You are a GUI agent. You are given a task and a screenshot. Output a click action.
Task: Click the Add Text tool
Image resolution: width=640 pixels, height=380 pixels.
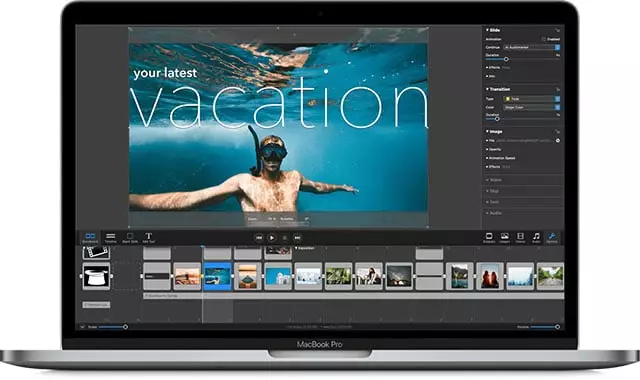pyautogui.click(x=149, y=238)
